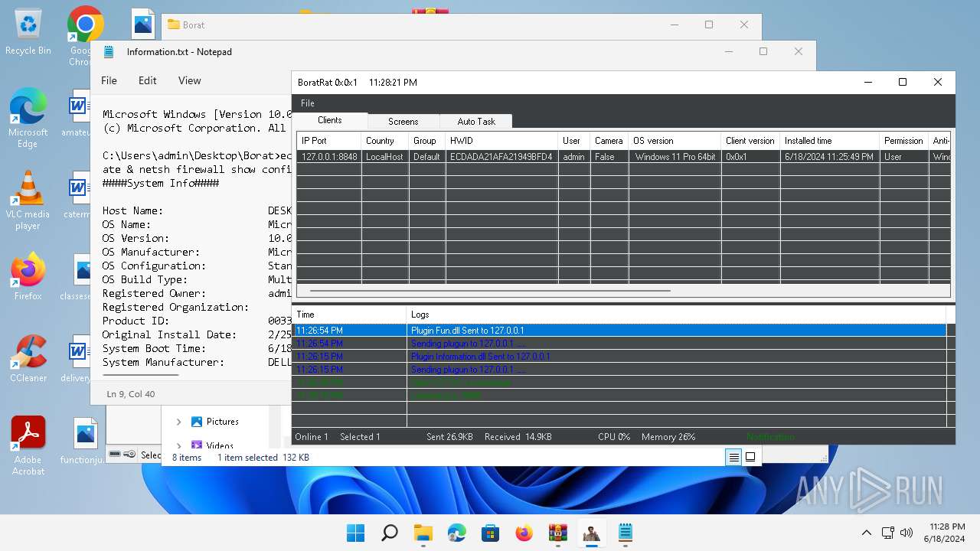The height and width of the screenshot is (551, 980).
Task: Click the Permission column header
Action: click(903, 141)
